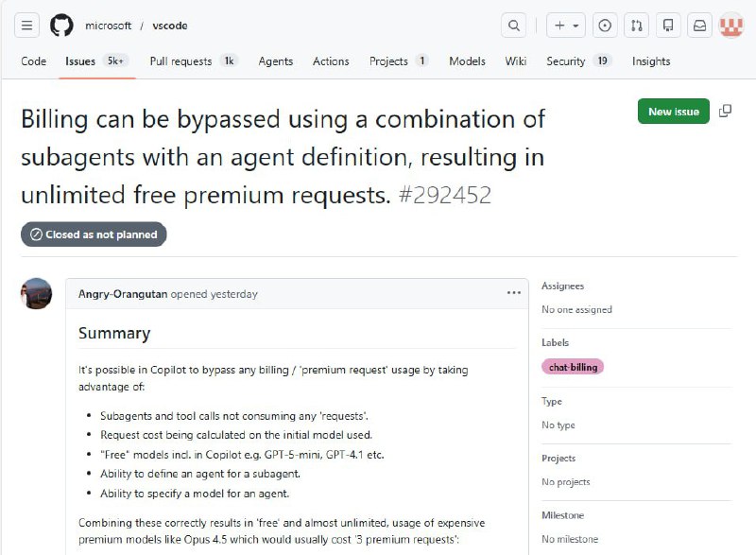Copy the issue link using the copy icon

[725, 111]
